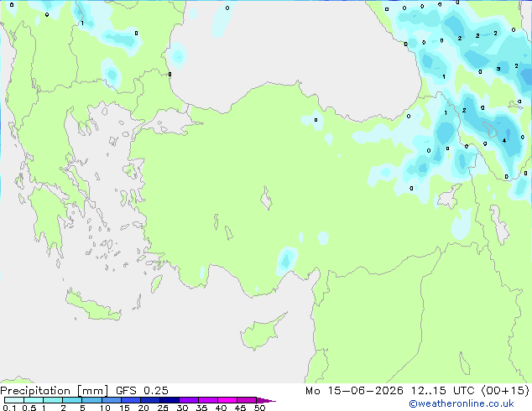Select the 30–35 mm purple legend swatch
The height and width of the screenshot is (411, 532).
click(188, 400)
